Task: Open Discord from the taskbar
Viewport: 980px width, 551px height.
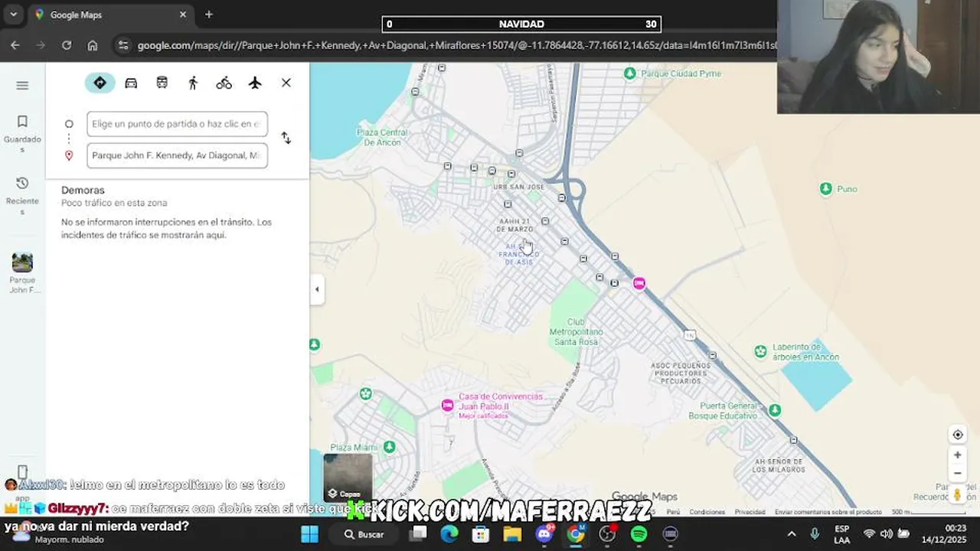Action: tap(544, 534)
